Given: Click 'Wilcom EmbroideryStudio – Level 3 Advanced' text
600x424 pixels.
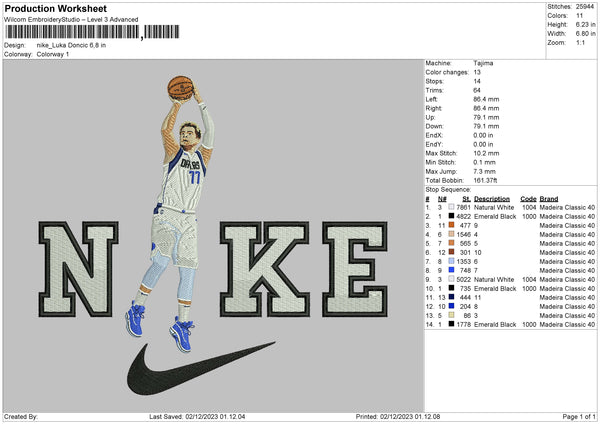Looking at the screenshot, I should click(71, 20).
